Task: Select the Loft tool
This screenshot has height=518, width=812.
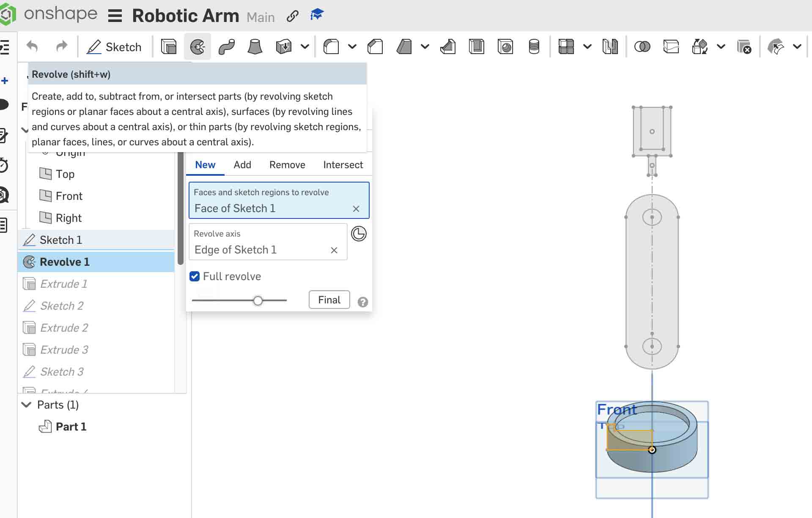Action: tap(254, 46)
